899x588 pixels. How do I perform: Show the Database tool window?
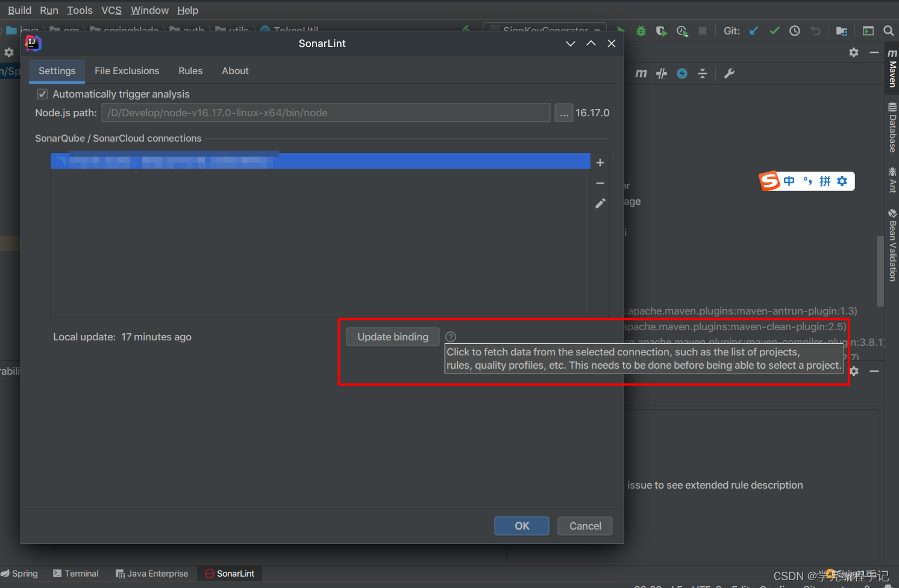pyautogui.click(x=892, y=128)
